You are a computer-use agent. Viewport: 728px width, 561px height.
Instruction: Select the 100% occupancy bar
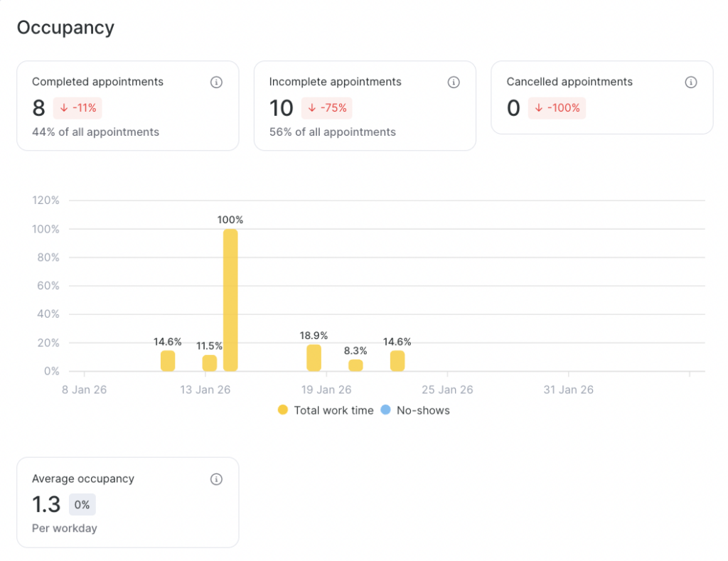point(230,300)
